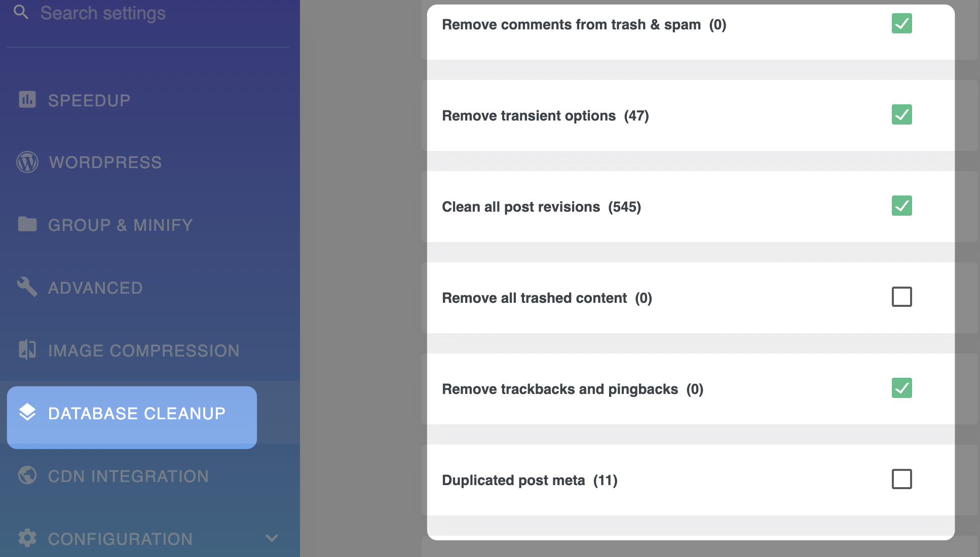Uncheck Remove comments from trash & spam

[902, 23]
